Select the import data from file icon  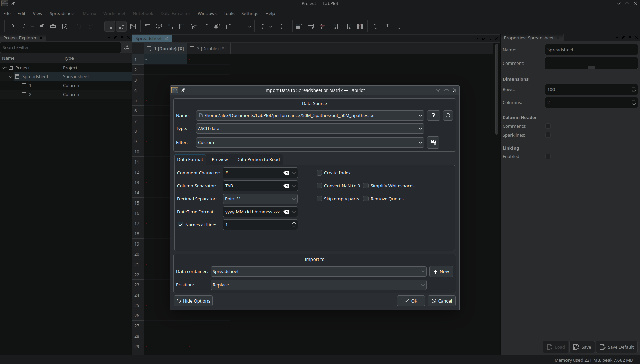click(262, 26)
